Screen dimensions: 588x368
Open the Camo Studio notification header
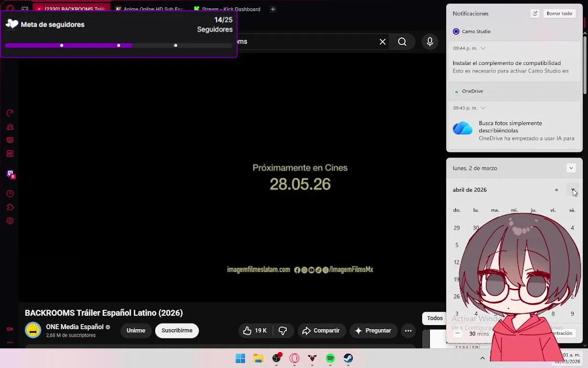click(472, 32)
